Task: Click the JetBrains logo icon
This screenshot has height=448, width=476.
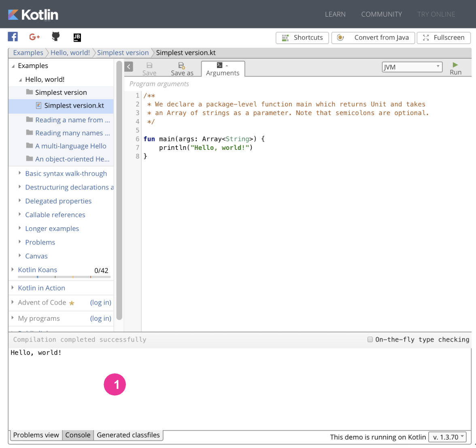Action: point(77,37)
